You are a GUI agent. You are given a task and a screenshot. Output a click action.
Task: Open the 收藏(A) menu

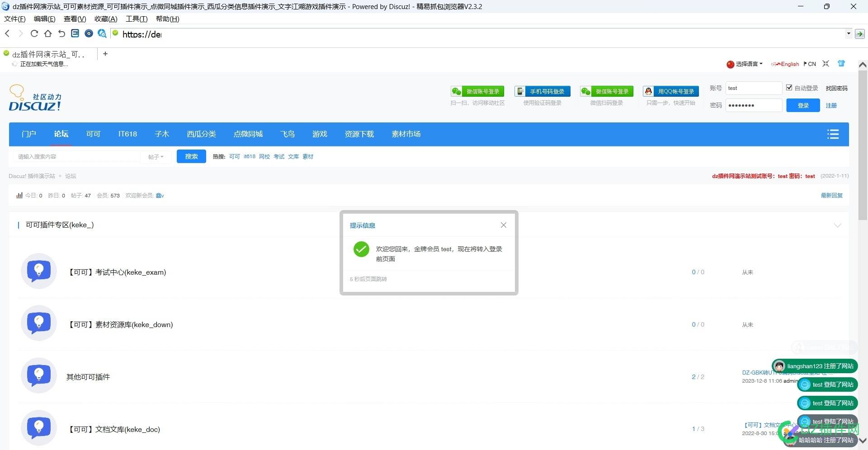(x=106, y=19)
